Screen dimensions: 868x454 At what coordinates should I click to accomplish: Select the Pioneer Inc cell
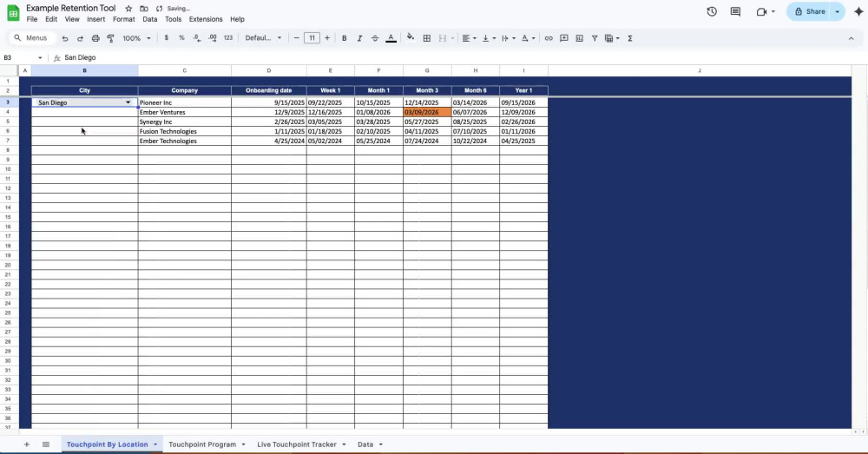coord(184,102)
